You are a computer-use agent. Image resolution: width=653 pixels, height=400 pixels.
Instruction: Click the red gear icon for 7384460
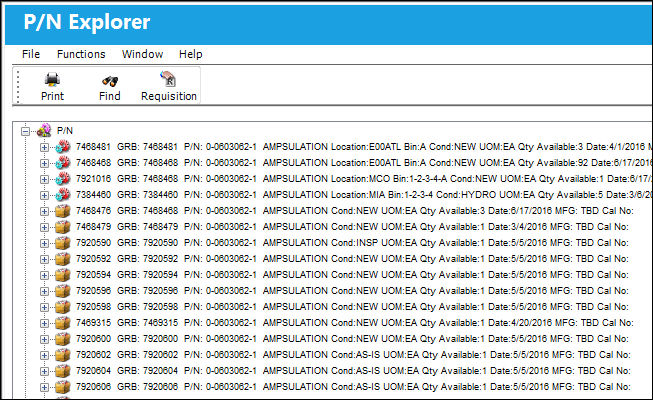click(63, 195)
